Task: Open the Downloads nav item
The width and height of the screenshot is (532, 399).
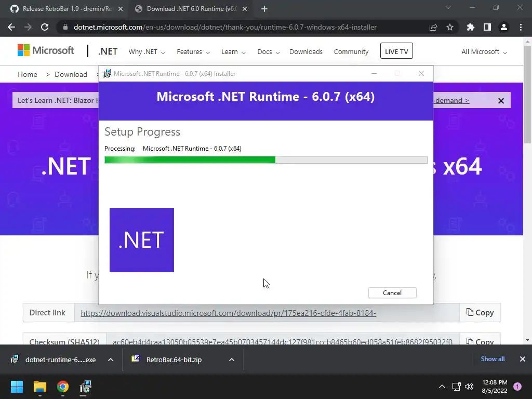Action: click(x=306, y=52)
